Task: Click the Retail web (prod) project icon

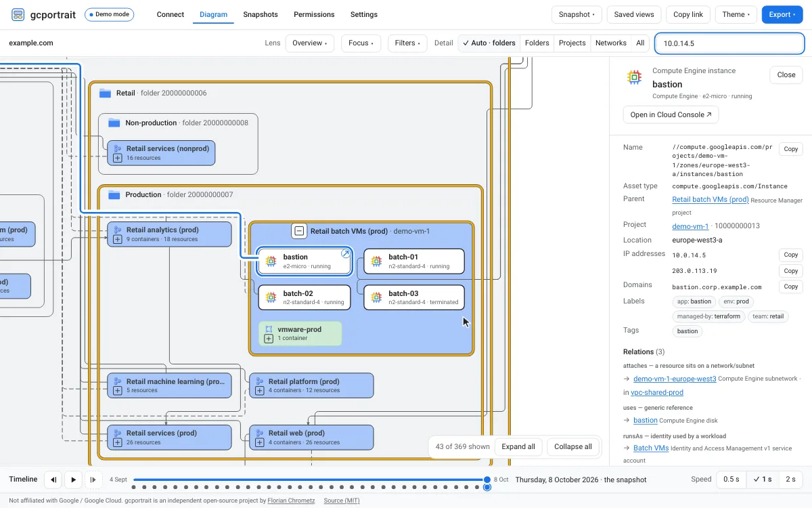Action: [x=259, y=433]
